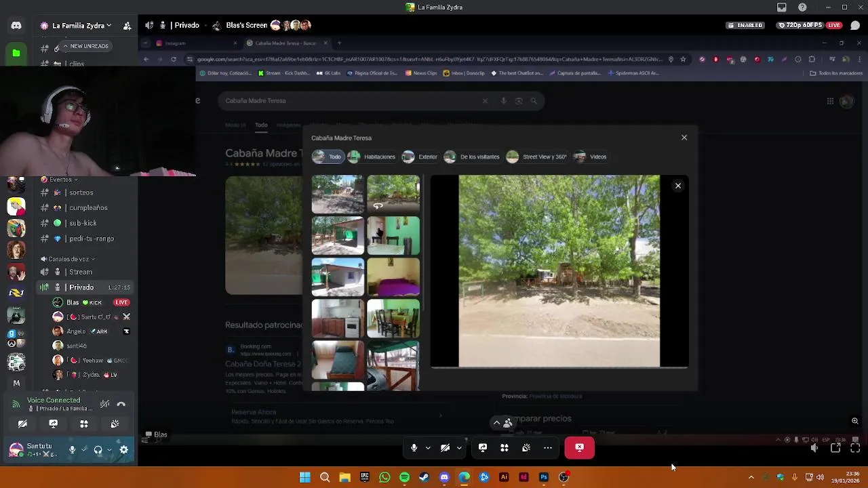Open kitchen stove thumbnail
This screenshot has height=488, width=868.
(338, 318)
